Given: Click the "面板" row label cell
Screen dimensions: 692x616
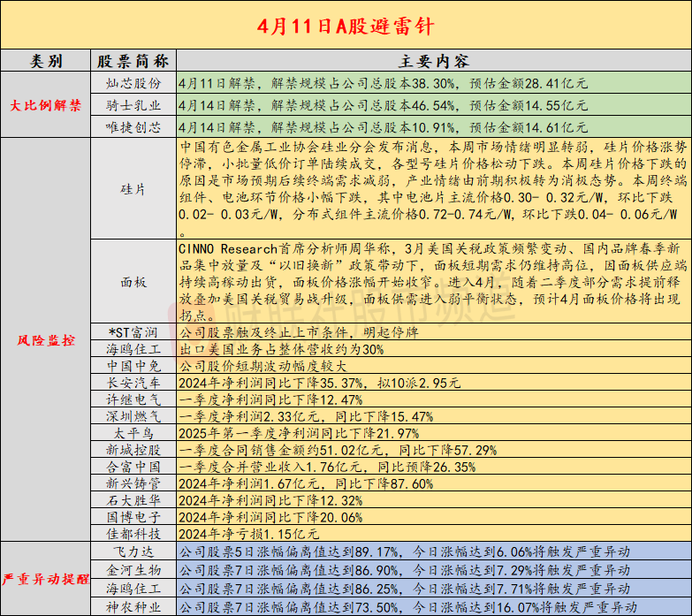Looking at the screenshot, I should [133, 283].
